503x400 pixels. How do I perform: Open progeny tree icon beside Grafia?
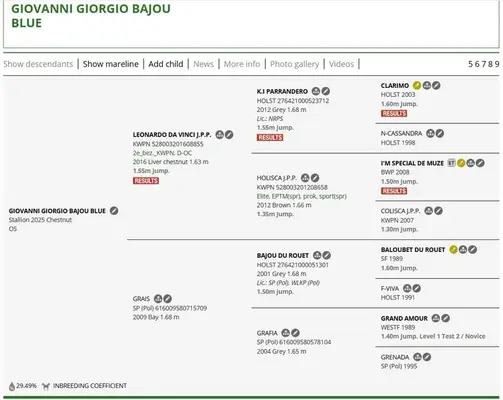pyautogui.click(x=286, y=333)
